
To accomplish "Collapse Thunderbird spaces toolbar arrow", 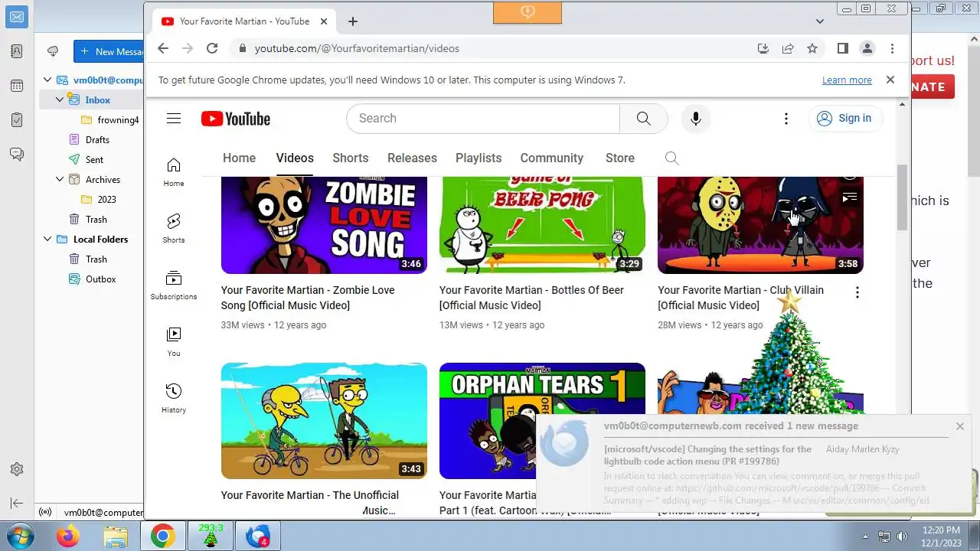I will (x=17, y=503).
